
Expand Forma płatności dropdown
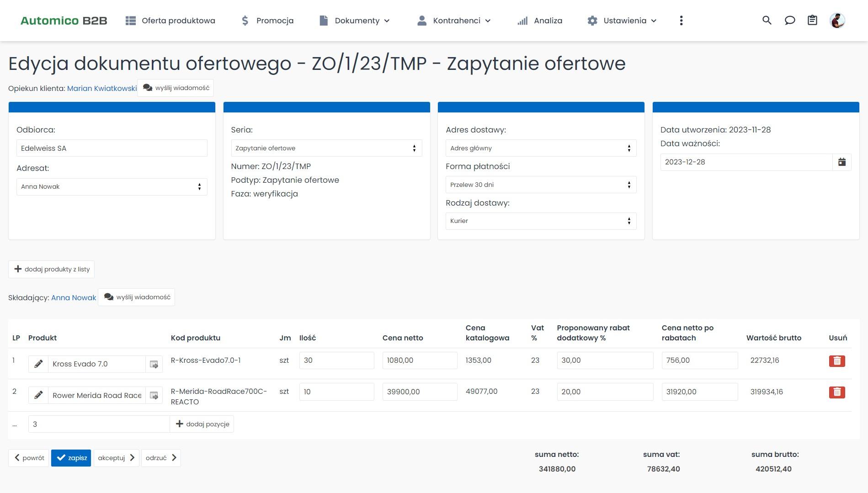540,185
